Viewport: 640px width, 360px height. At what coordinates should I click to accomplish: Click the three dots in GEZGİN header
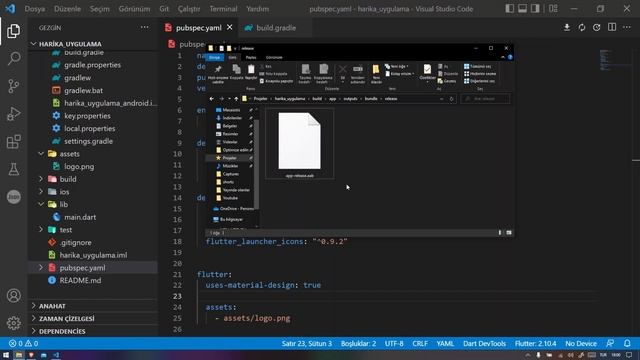(x=144, y=27)
